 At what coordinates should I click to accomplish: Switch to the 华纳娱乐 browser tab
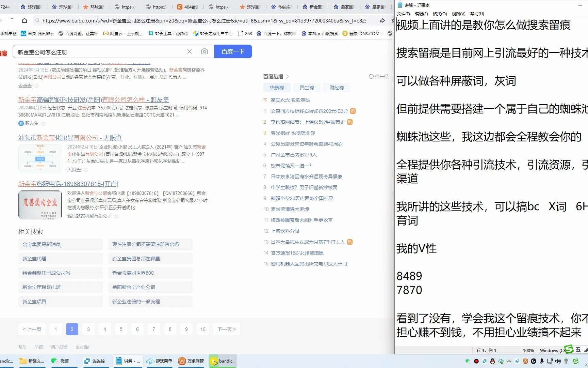(x=281, y=7)
